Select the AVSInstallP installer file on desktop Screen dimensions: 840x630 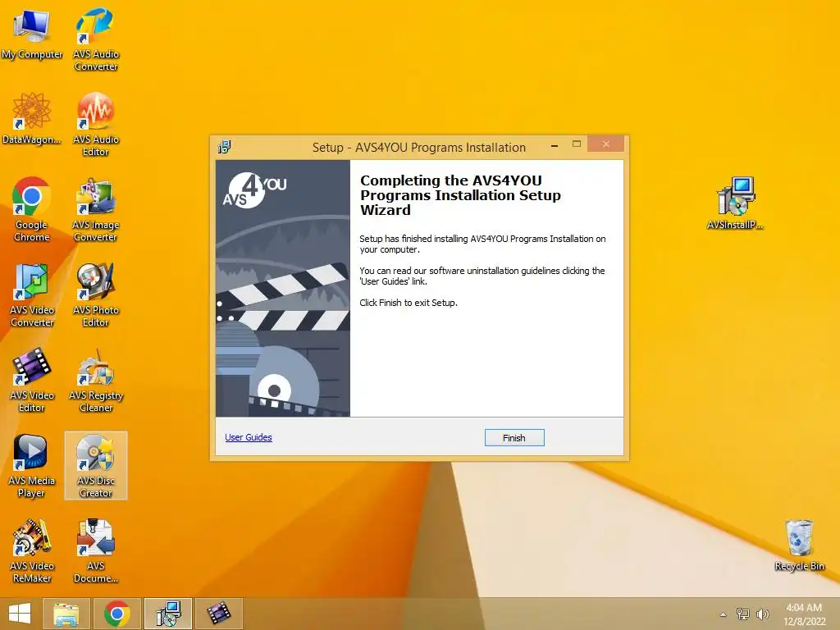735,203
